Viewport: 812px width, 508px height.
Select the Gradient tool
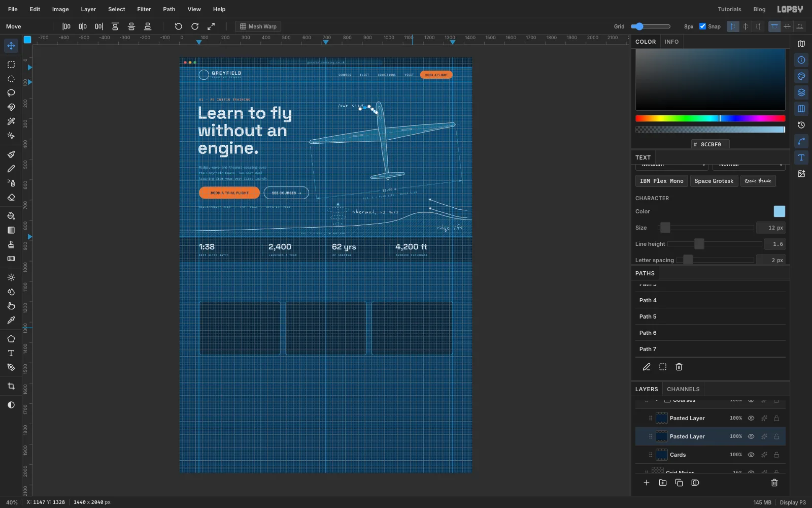tap(11, 230)
